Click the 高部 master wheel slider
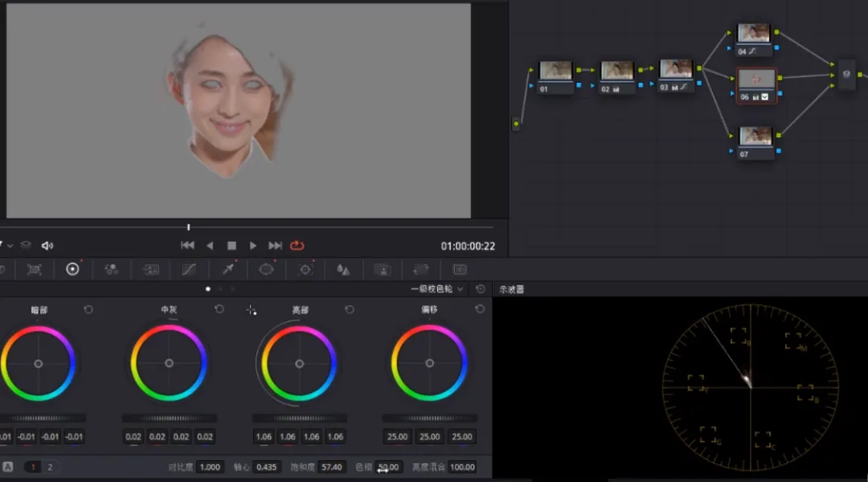 tap(300, 419)
